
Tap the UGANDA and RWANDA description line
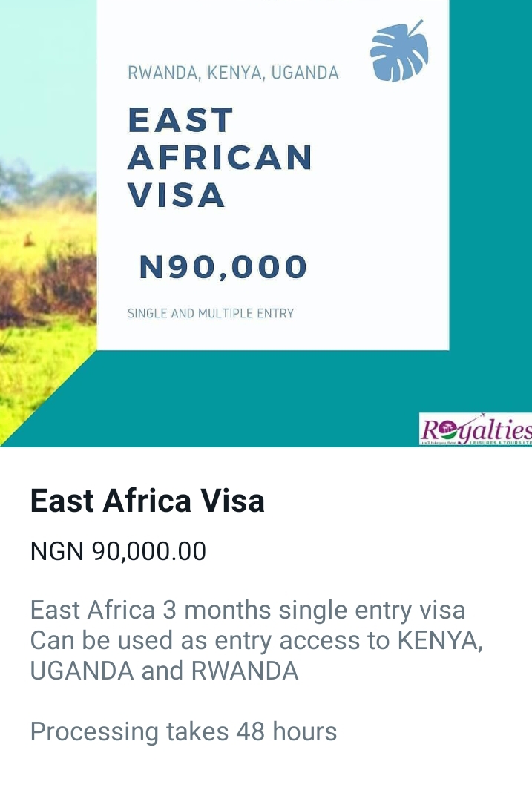[x=165, y=671]
